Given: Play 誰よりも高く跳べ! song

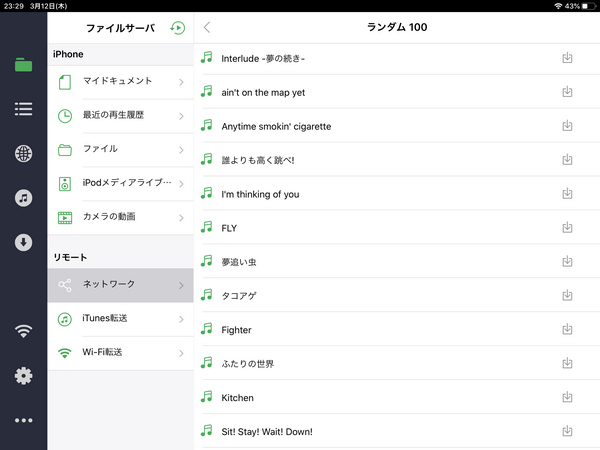Looking at the screenshot, I should tap(397, 160).
